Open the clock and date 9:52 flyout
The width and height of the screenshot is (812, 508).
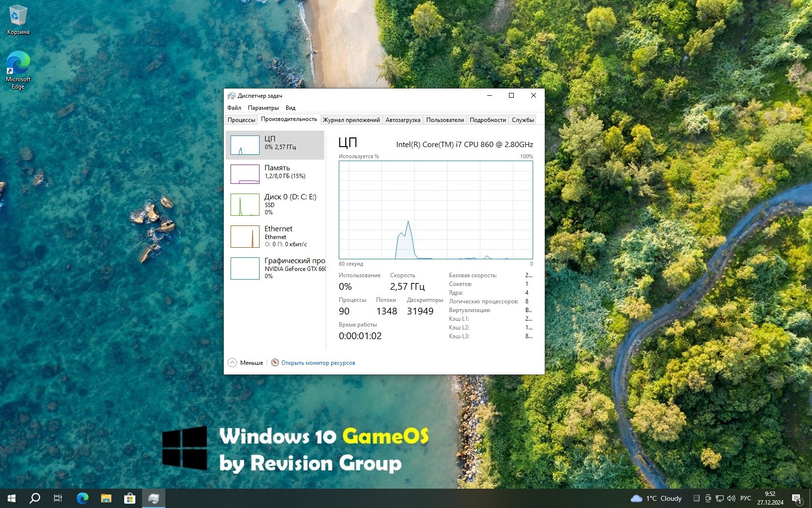(x=770, y=498)
